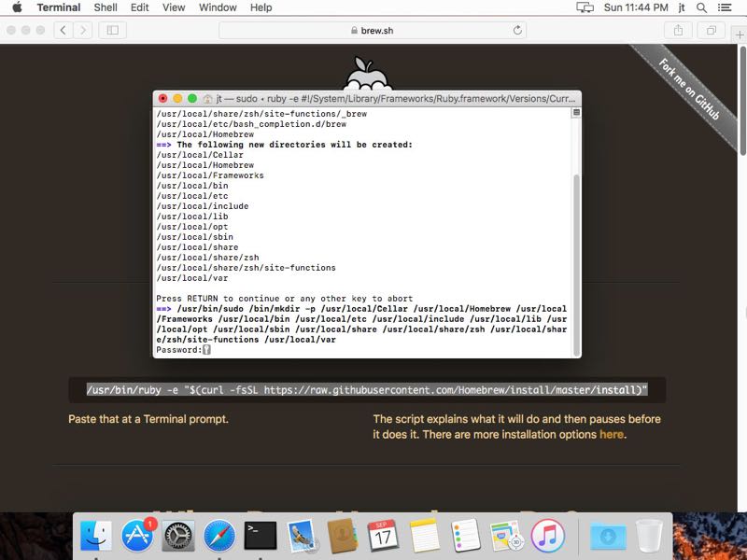Open Terminal from the Dock
This screenshot has width=747, height=560.
coord(261,536)
